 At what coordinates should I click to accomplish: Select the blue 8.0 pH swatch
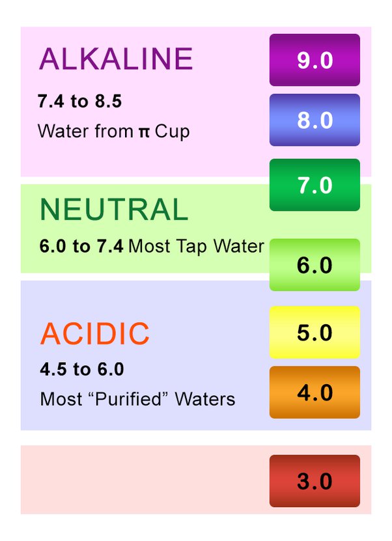315,120
